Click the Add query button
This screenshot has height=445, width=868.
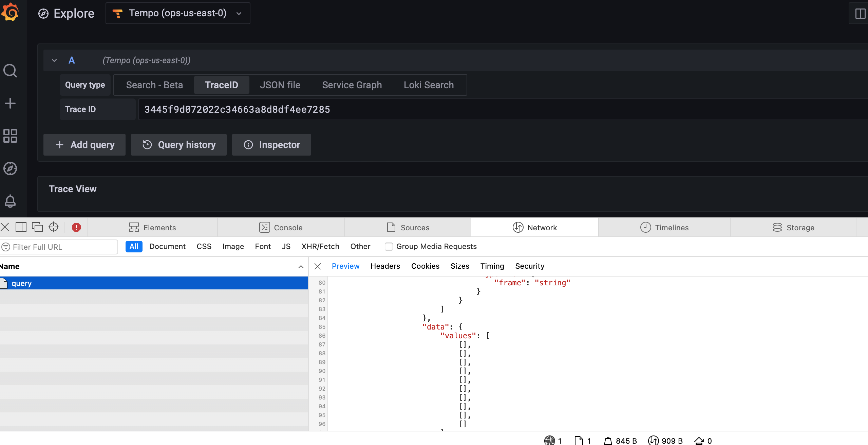[x=84, y=144]
